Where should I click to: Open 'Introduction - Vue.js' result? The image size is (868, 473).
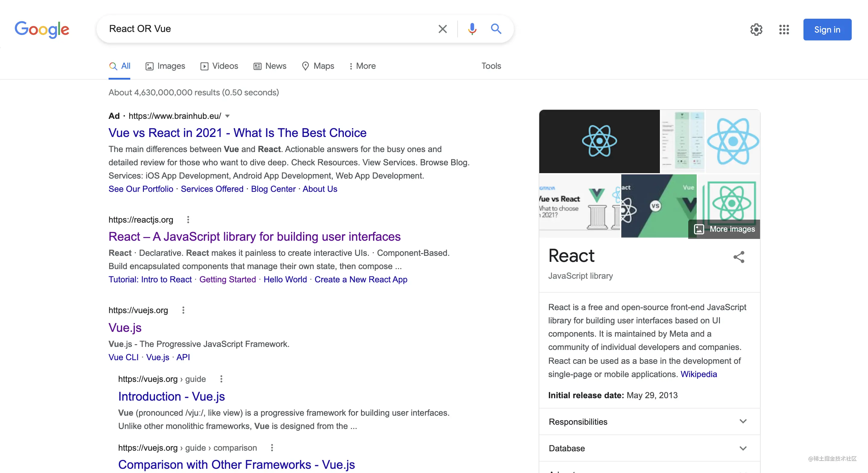tap(171, 396)
